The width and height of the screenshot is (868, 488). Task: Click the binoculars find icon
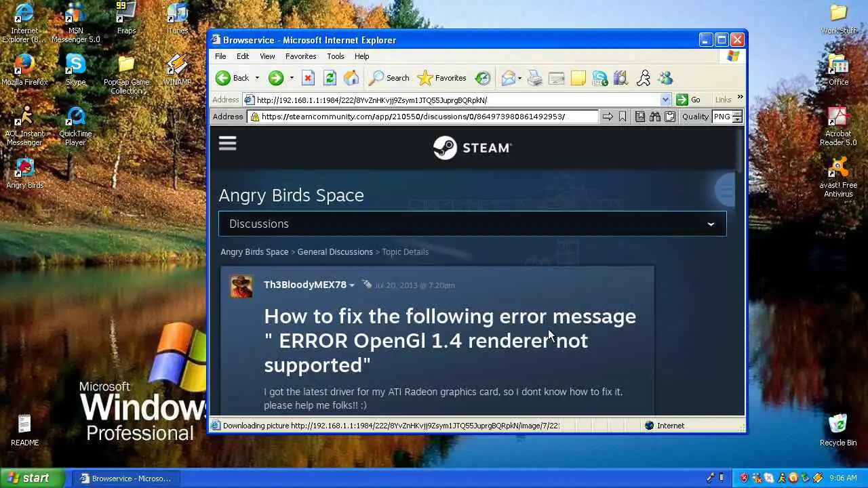point(655,117)
